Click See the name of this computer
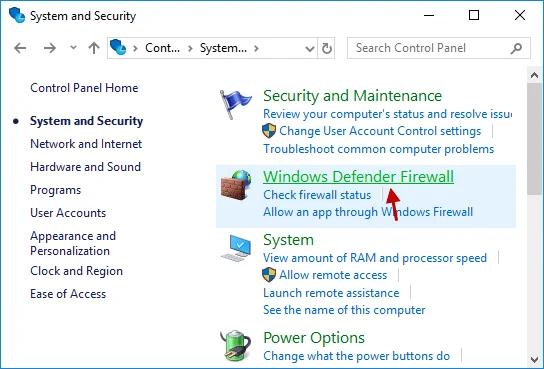This screenshot has width=544, height=369. (x=344, y=310)
